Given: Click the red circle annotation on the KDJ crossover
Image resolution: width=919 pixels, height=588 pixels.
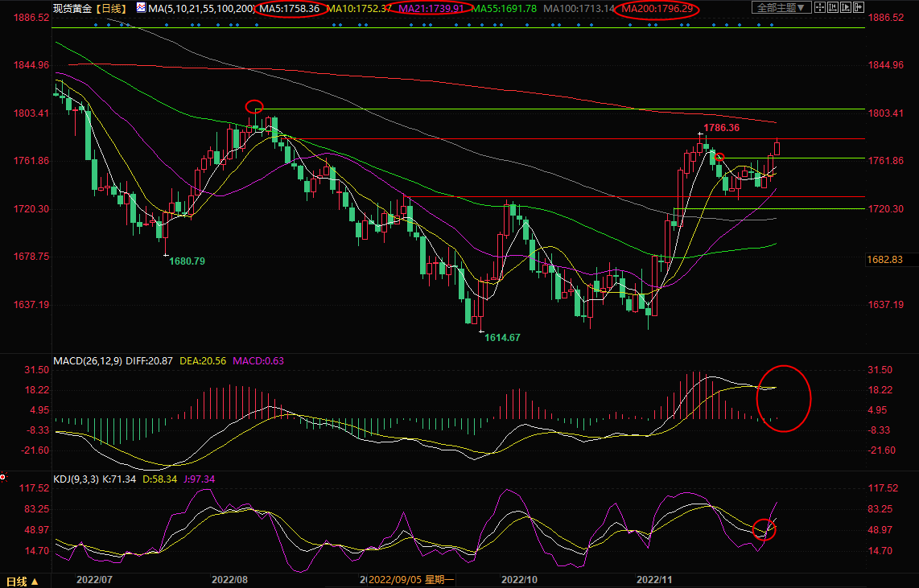Looking at the screenshot, I should coord(764,529).
